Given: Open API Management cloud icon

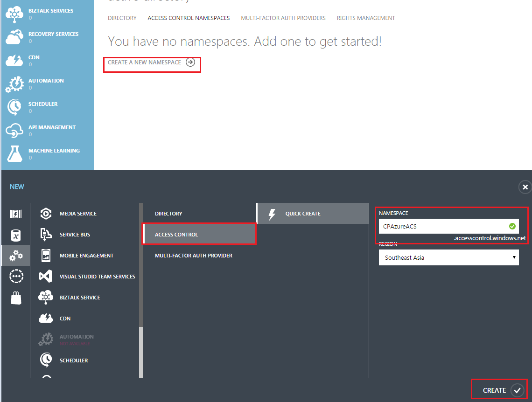Looking at the screenshot, I should click(x=14, y=131).
